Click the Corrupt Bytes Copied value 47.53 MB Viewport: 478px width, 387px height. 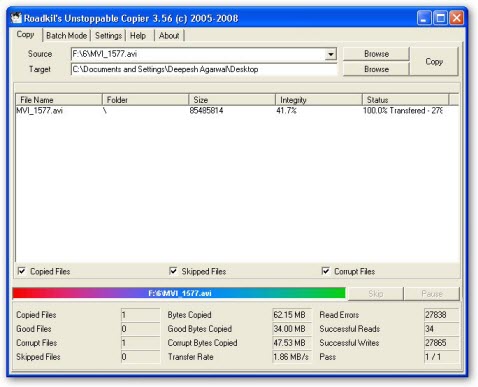(x=292, y=343)
